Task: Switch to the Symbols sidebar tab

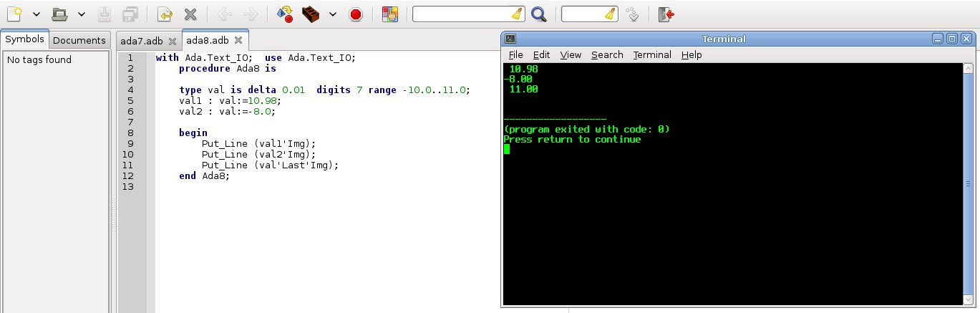Action: tap(24, 39)
